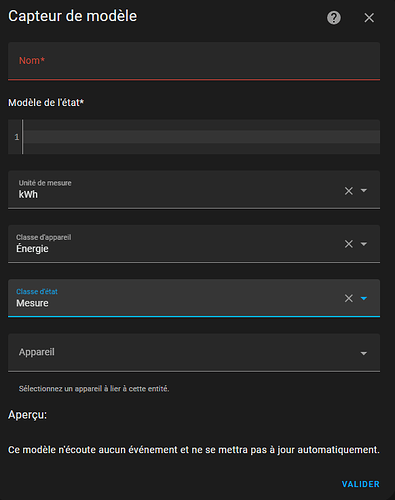Screen dimensions: 395x500
Task: Open the Appareil device picker arrow
Action: coord(364,353)
